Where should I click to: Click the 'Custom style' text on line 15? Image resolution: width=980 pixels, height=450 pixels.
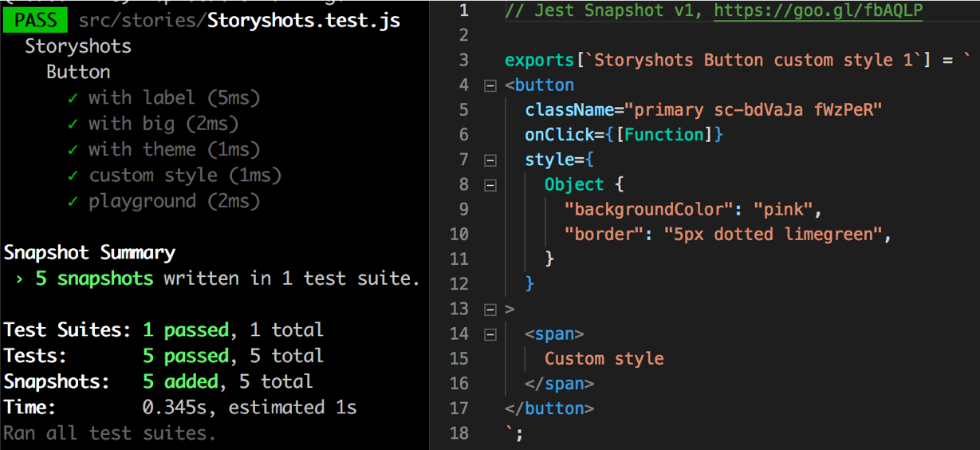point(604,359)
